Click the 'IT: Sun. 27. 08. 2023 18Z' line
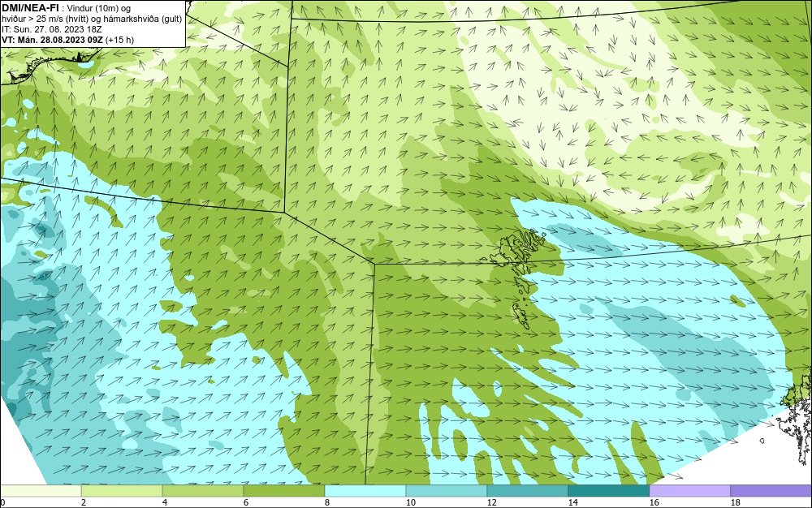The image size is (812, 508). tap(52, 29)
